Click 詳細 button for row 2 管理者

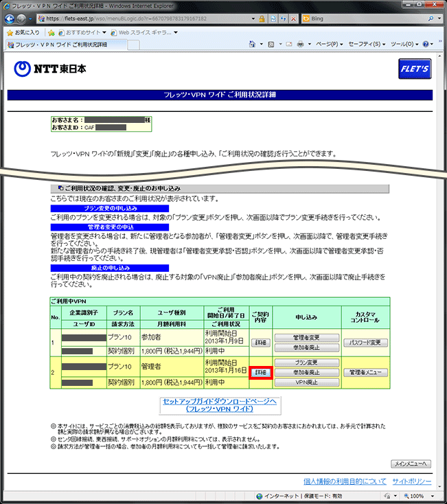pyautogui.click(x=261, y=373)
